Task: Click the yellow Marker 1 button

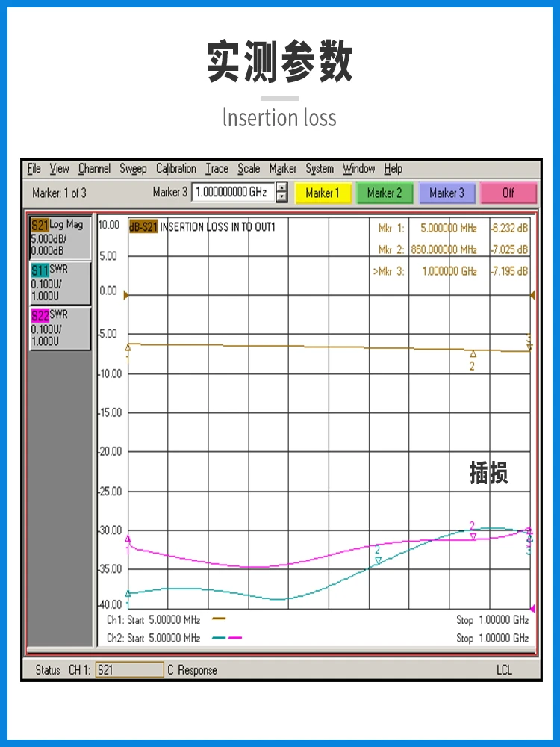Action: [x=323, y=193]
